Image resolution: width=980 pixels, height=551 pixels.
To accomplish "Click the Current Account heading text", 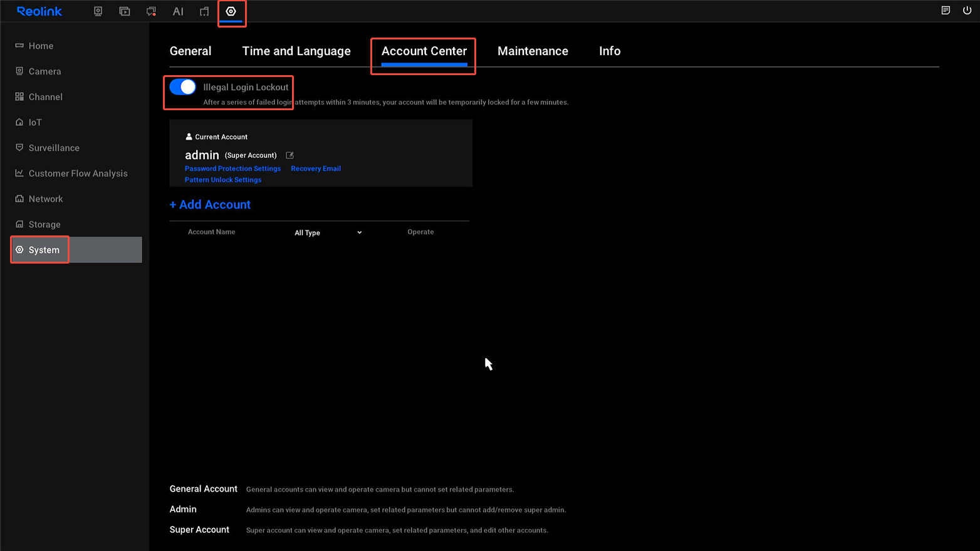I will coord(221,136).
